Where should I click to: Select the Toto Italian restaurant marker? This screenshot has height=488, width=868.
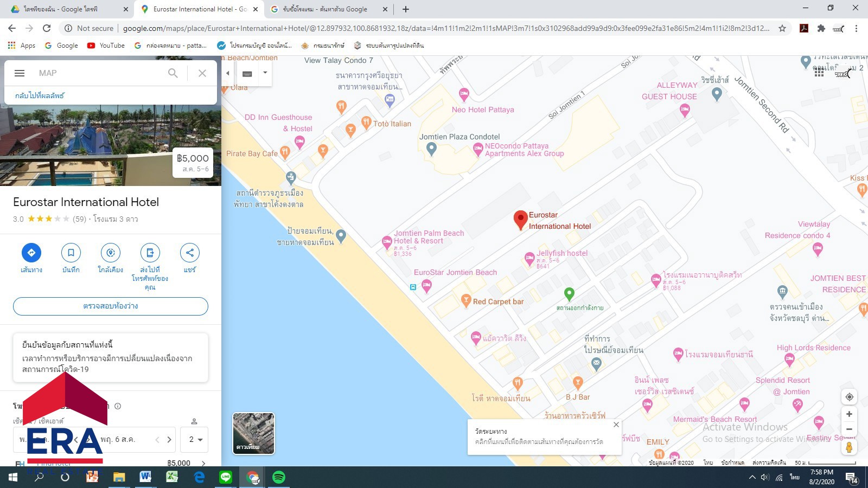(366, 123)
